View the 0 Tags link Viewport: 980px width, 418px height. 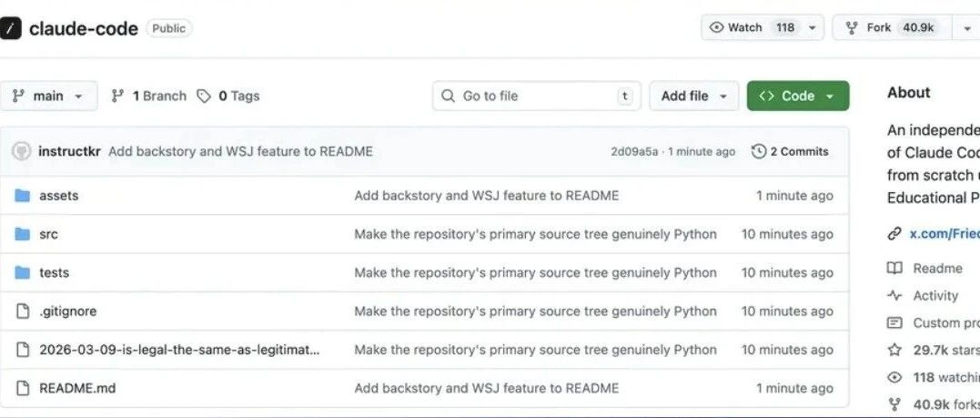(x=228, y=96)
